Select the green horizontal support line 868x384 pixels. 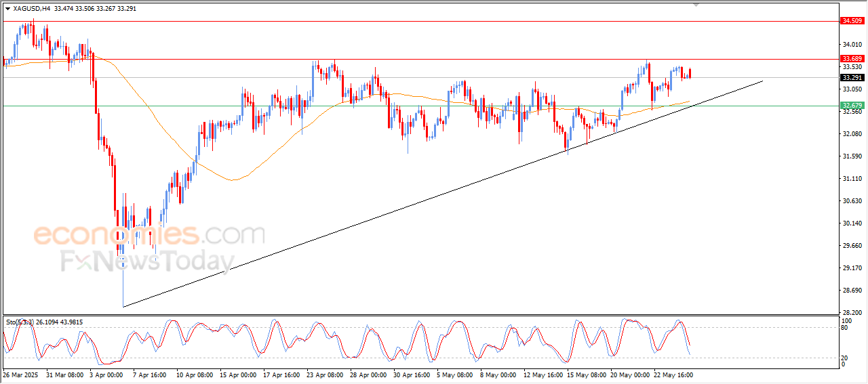click(203, 106)
